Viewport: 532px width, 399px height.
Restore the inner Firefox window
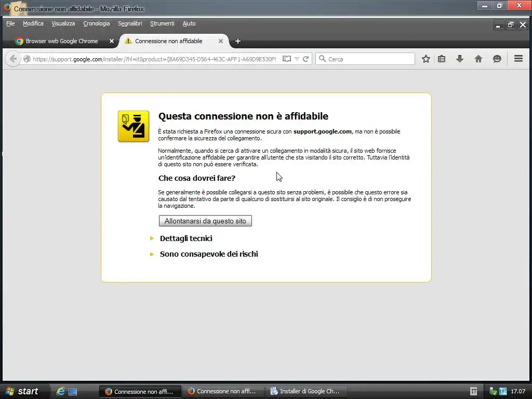(510, 25)
